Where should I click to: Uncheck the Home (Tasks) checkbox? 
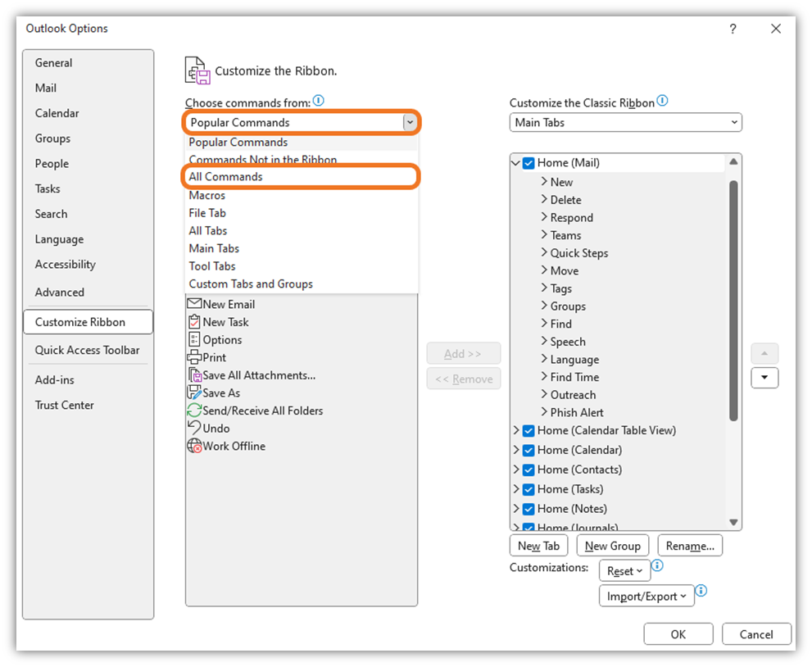[x=528, y=489]
